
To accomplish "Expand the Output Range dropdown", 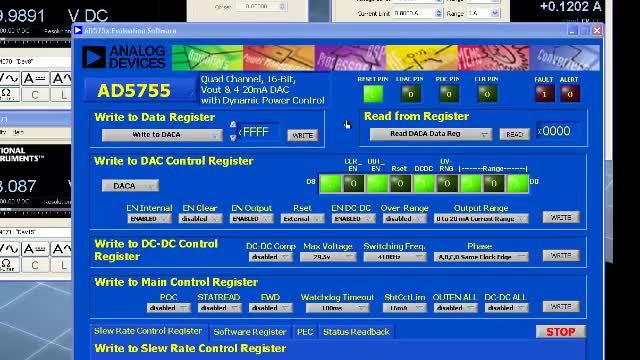I will (x=481, y=219).
